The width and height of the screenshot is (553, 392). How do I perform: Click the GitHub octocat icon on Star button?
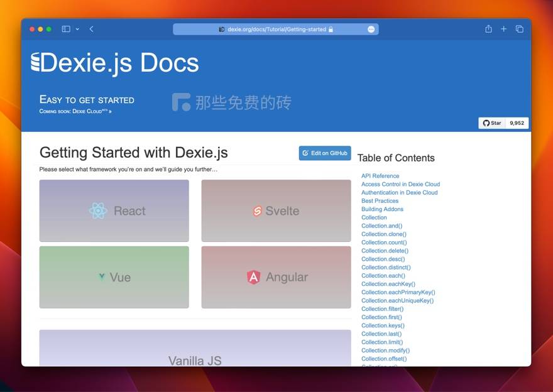click(486, 123)
